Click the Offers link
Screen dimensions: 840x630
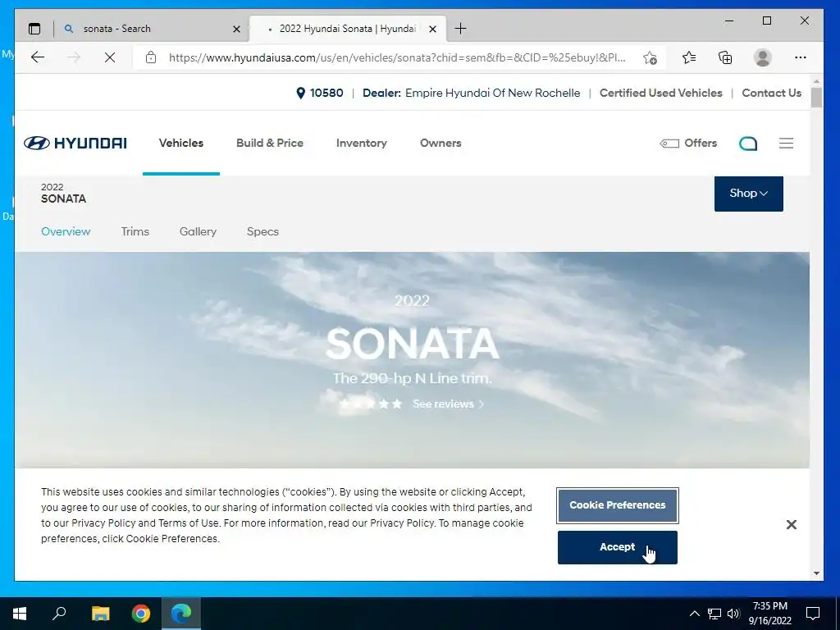(688, 143)
